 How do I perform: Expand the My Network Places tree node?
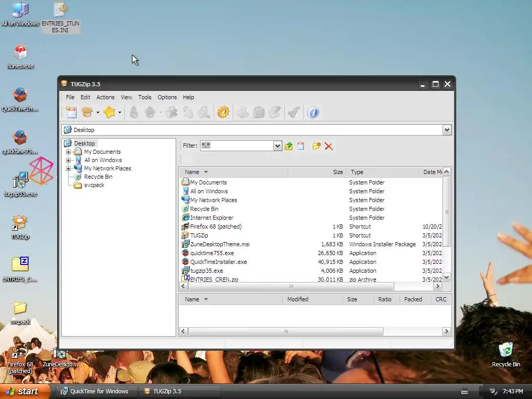(68, 168)
